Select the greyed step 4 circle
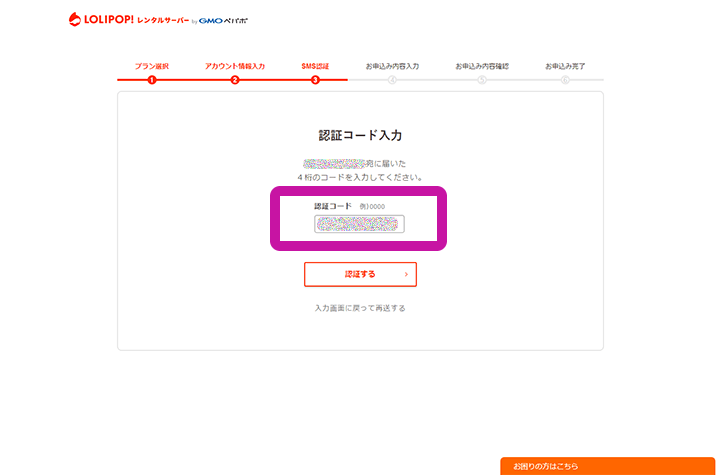The image size is (720, 475). (392, 80)
